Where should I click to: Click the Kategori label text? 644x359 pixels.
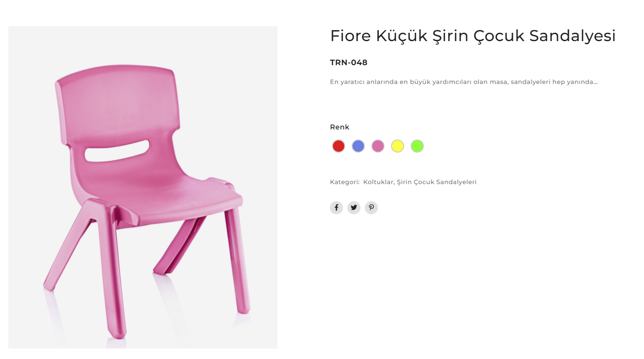pos(345,182)
